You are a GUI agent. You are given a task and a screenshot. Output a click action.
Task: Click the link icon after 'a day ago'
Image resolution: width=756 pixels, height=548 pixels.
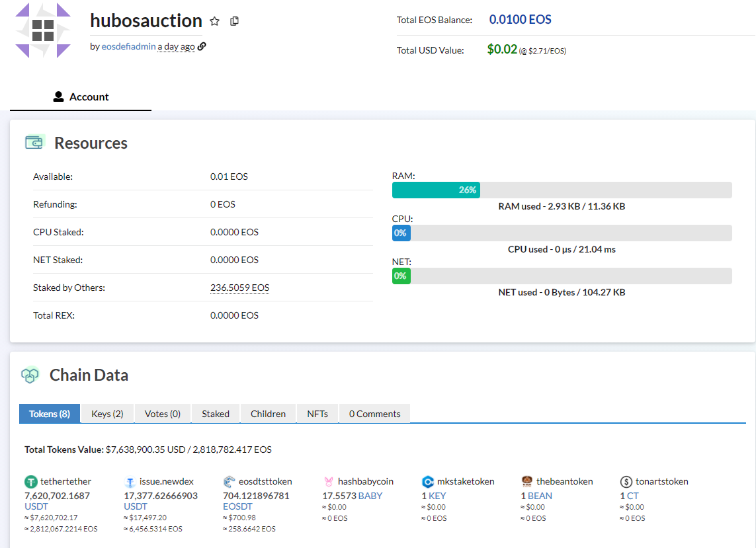click(x=202, y=46)
